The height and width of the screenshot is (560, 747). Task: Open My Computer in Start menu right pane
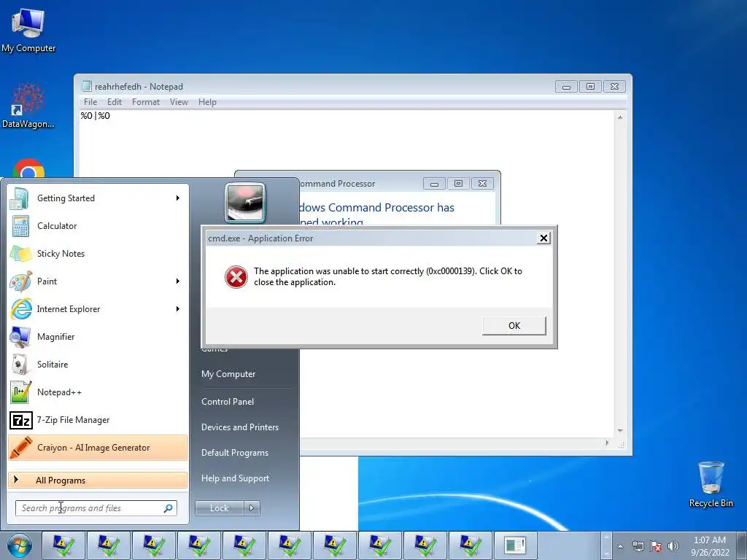(x=228, y=374)
